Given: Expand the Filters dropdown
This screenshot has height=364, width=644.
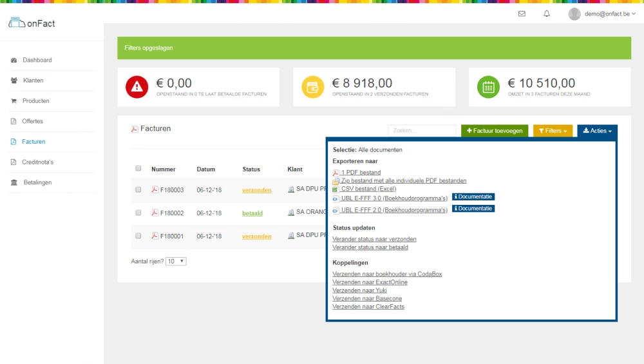Looking at the screenshot, I should pyautogui.click(x=553, y=131).
